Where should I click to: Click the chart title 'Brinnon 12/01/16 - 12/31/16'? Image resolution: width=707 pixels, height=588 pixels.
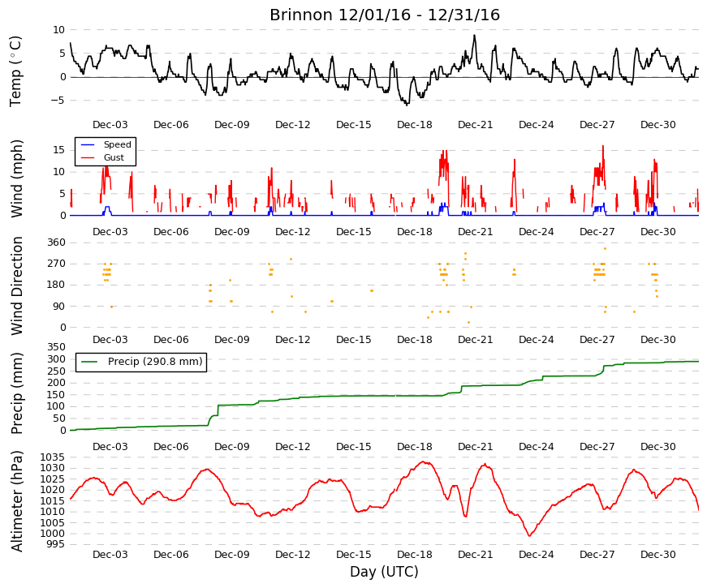[385, 15]
